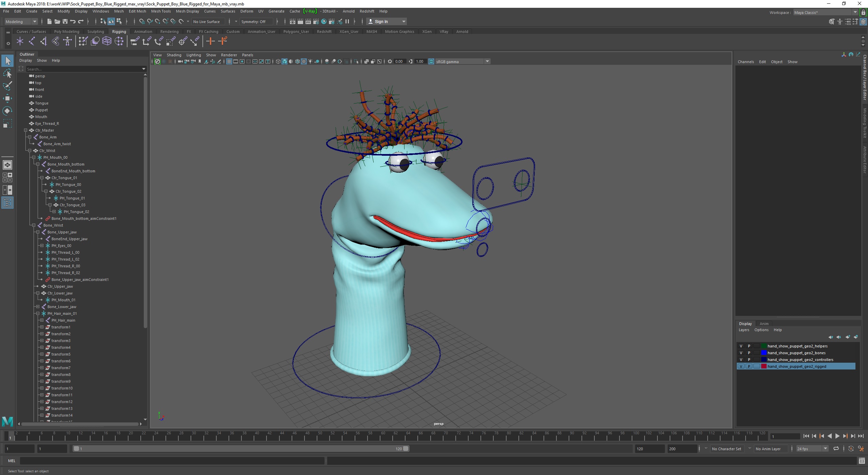Click the Parent Constraint shelf icon
Viewport: 868px width, 475px height.
[135, 41]
